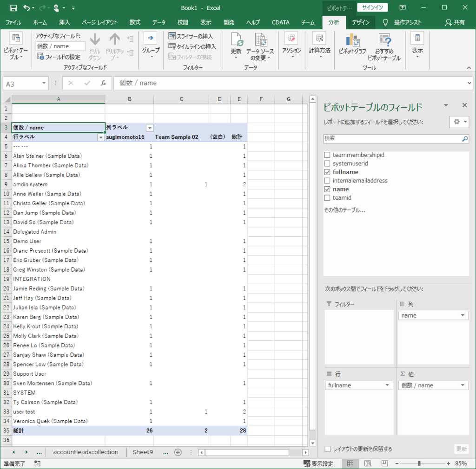The image size is (476, 469).
Task: Undo last action in quick access toolbar
Action: [x=26, y=8]
